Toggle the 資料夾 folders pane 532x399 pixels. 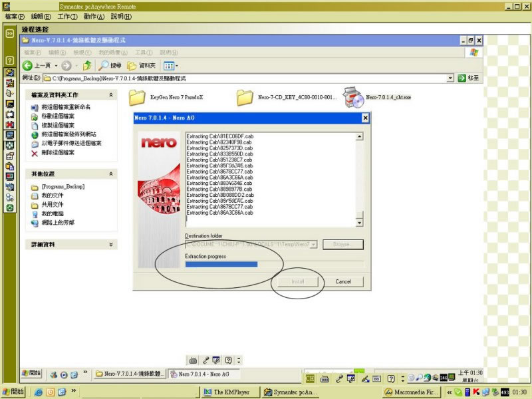(141, 65)
